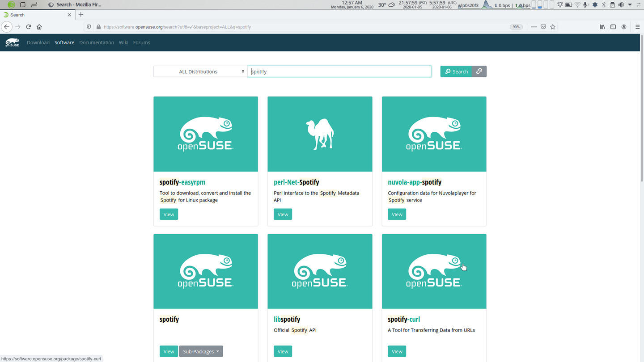This screenshot has height=362, width=644.
Task: Bookmark this page with the star
Action: [553, 27]
